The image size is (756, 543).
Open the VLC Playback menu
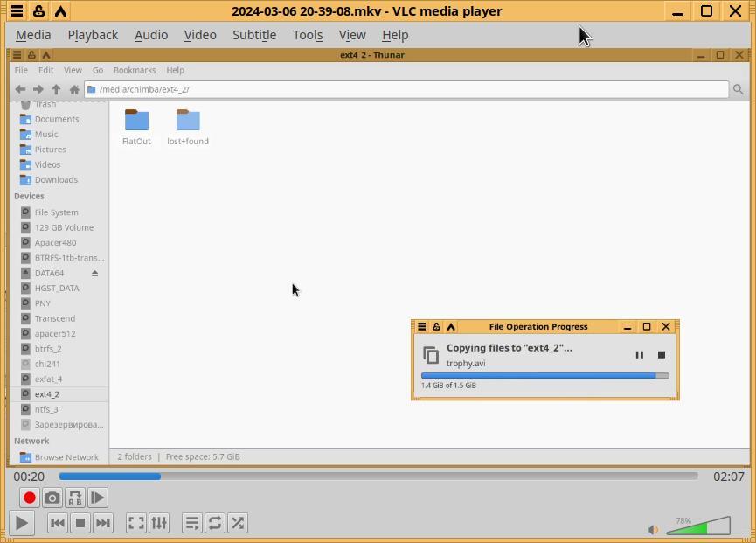(93, 35)
